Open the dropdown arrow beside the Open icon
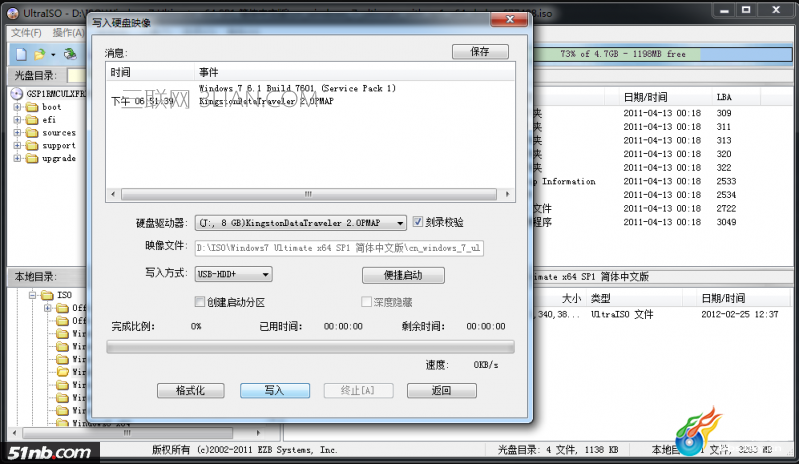799x464 pixels. tap(53, 54)
